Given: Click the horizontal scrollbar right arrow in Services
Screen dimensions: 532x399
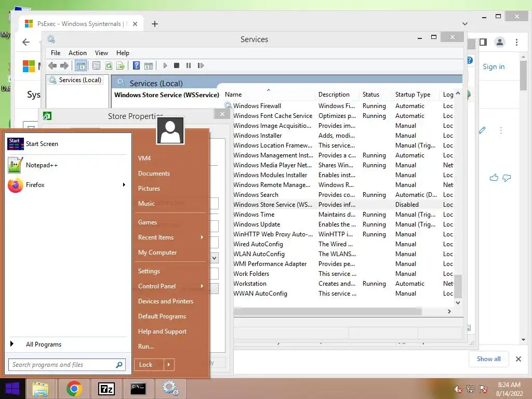Looking at the screenshot, I should [x=449, y=312].
